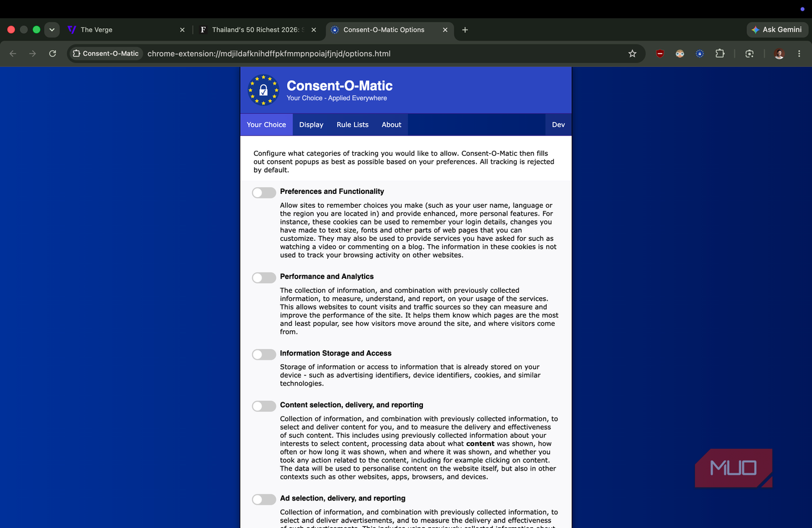Screen dimensions: 812x528
Task: Click the Google Lens search icon
Action: (x=749, y=54)
